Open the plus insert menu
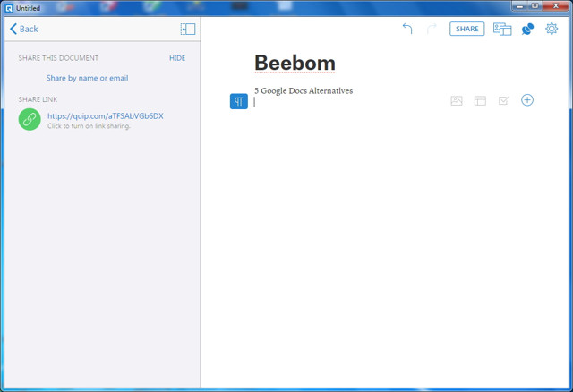573x392 pixels. coord(527,100)
